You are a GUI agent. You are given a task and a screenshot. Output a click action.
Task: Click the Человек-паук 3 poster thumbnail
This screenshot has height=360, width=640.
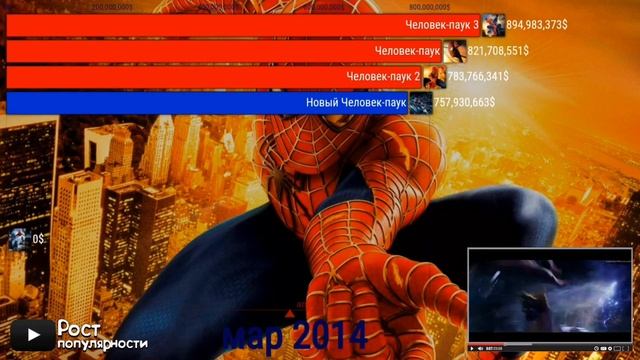[493, 25]
